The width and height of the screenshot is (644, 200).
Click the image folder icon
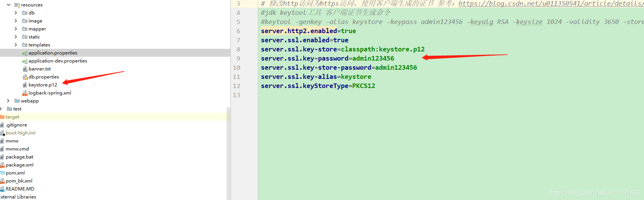25,21
